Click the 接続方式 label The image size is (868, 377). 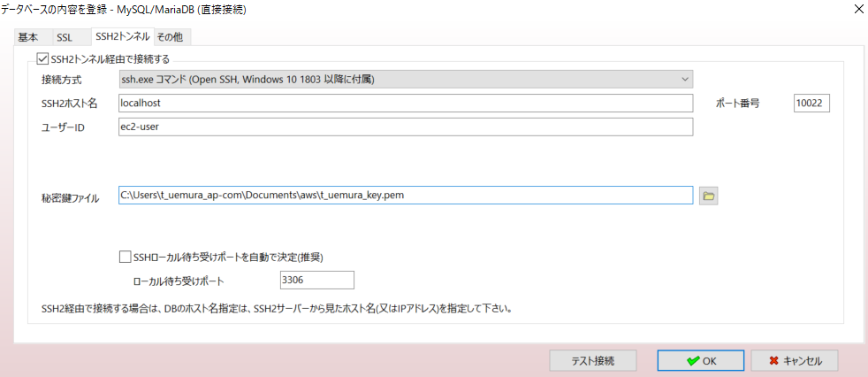pos(62,80)
